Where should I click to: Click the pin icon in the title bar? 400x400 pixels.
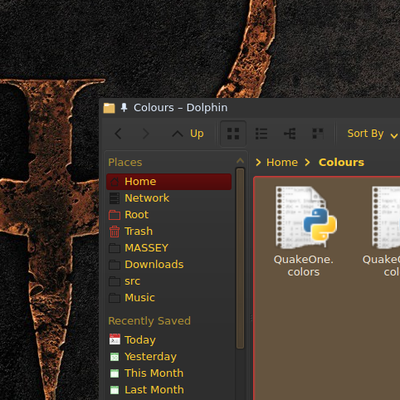(124, 107)
